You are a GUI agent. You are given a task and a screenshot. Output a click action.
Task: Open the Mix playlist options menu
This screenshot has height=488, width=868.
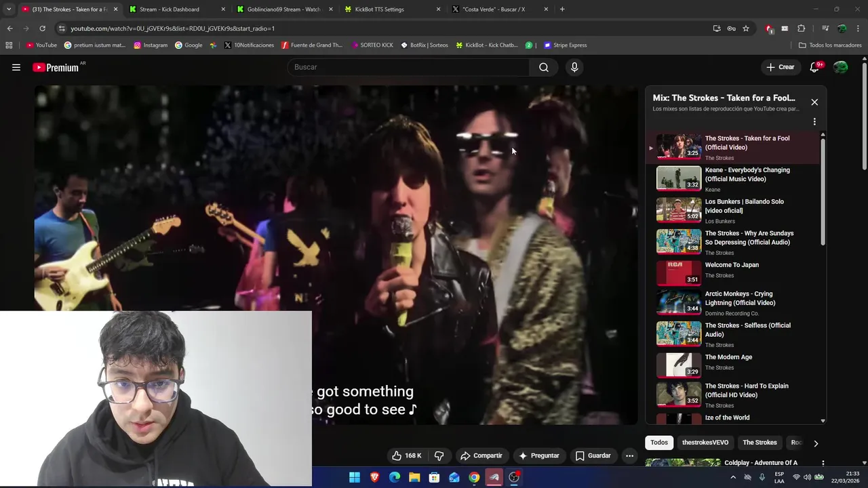point(814,122)
